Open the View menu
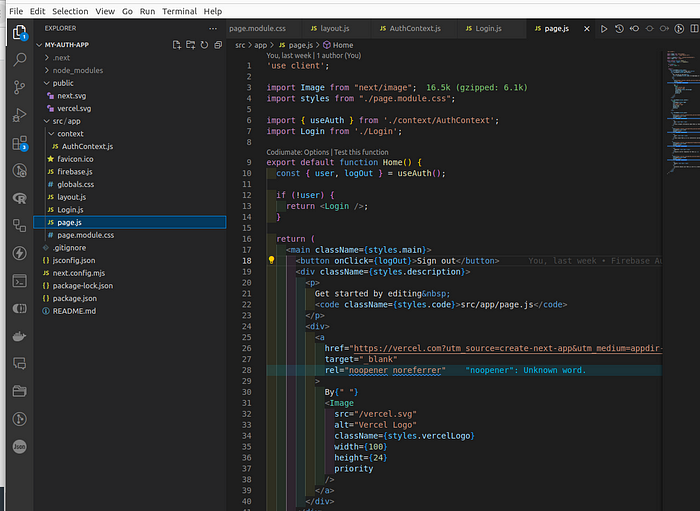 pyautogui.click(x=105, y=11)
